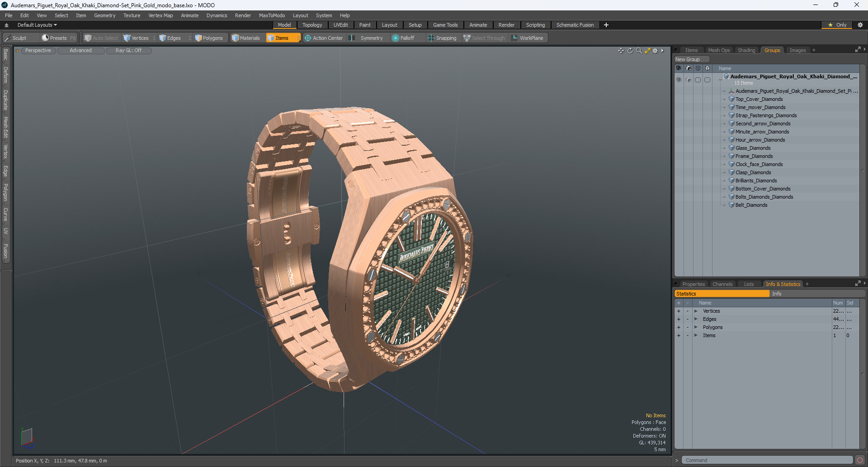This screenshot has height=467, width=868.
Task: Select Glass_Diamonds mesh item
Action: (x=753, y=148)
